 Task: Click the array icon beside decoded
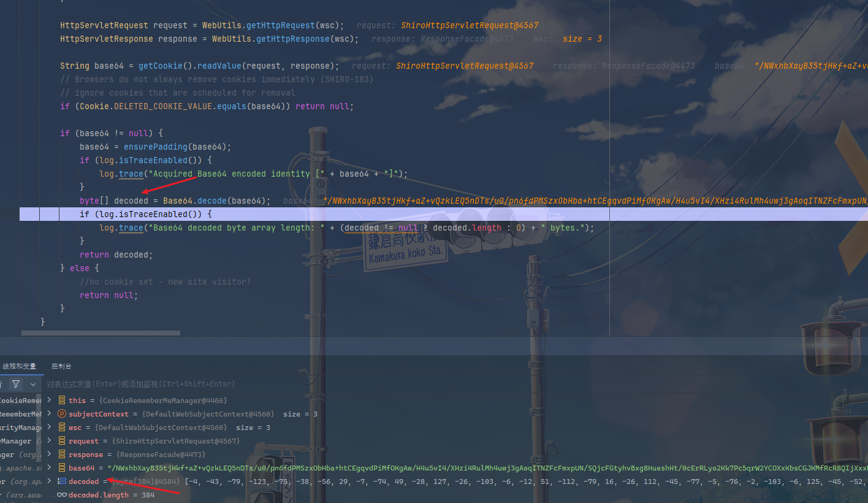point(62,482)
